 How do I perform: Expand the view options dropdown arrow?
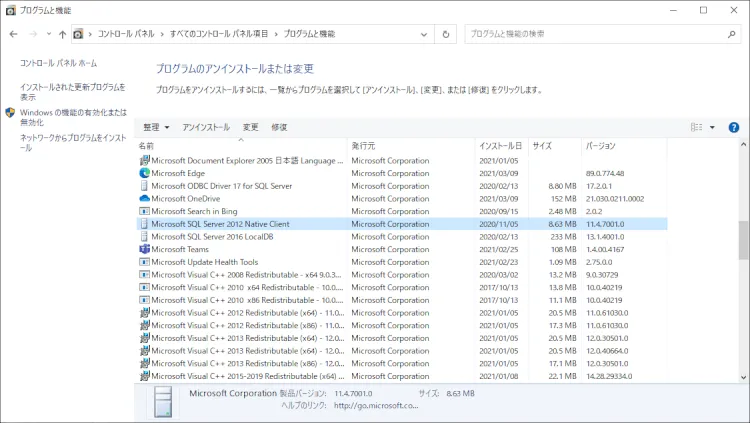[x=712, y=127]
